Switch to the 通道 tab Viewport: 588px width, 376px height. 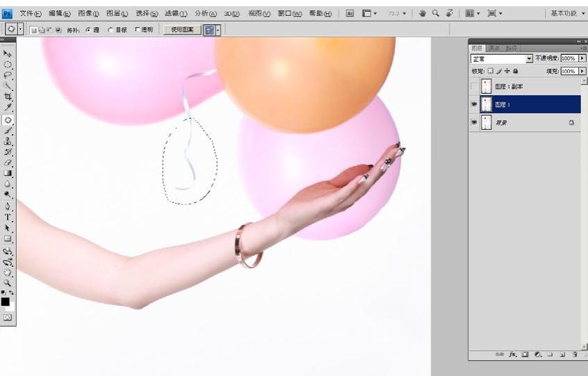[494, 48]
